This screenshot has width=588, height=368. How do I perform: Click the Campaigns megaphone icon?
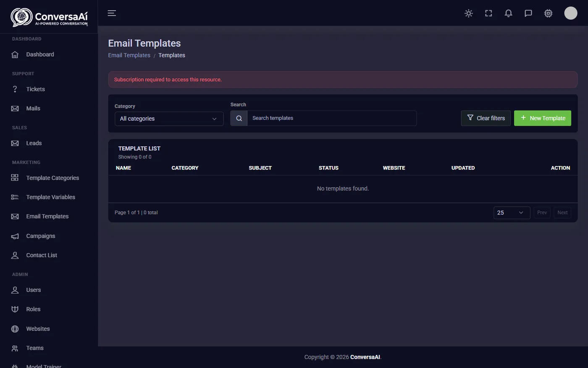15,236
